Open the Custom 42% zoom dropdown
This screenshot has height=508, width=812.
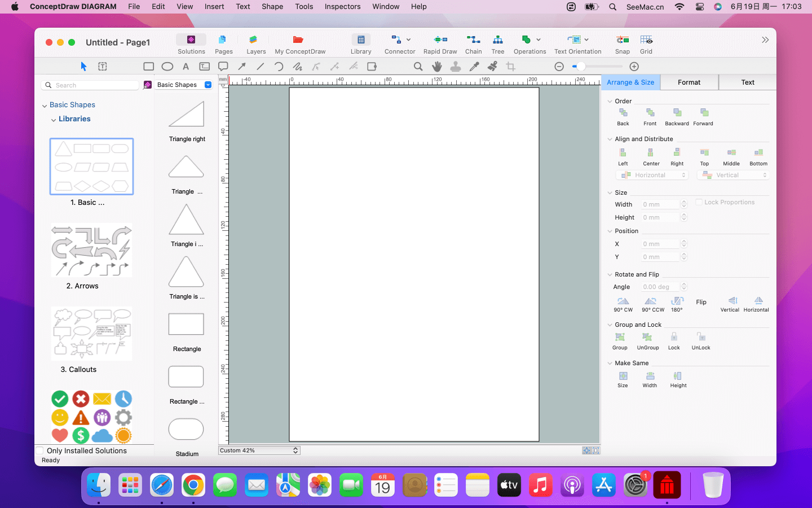click(259, 450)
